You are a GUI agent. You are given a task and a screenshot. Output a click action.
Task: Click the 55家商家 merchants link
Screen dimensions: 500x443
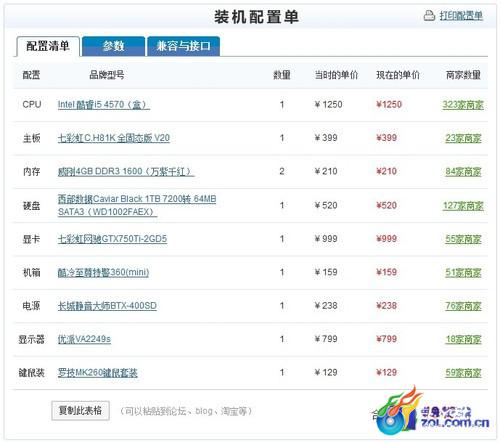463,239
